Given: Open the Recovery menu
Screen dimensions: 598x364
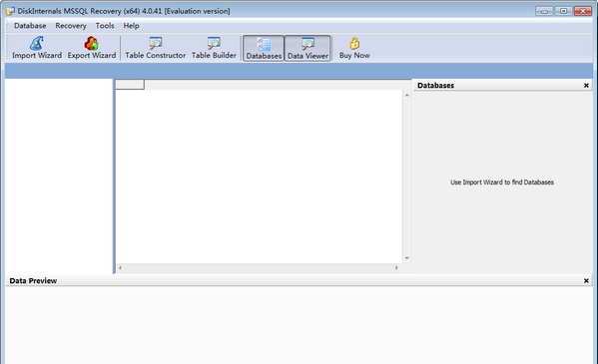Looking at the screenshot, I should 71,26.
